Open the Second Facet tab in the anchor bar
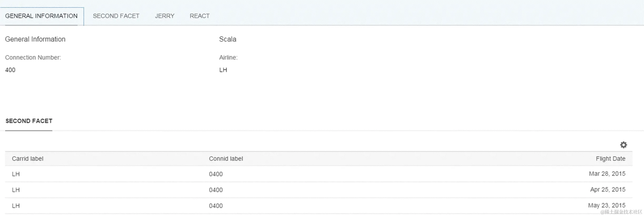644x216 pixels. click(116, 16)
